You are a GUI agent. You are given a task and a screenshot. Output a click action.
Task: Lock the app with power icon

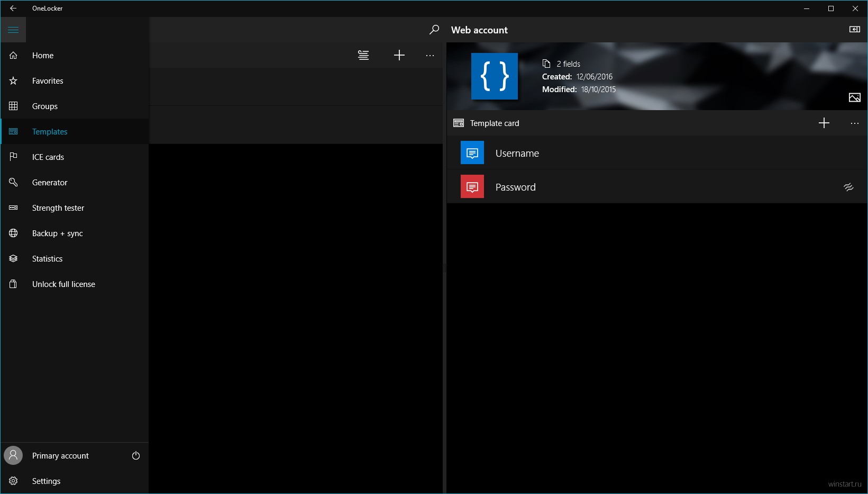point(136,455)
